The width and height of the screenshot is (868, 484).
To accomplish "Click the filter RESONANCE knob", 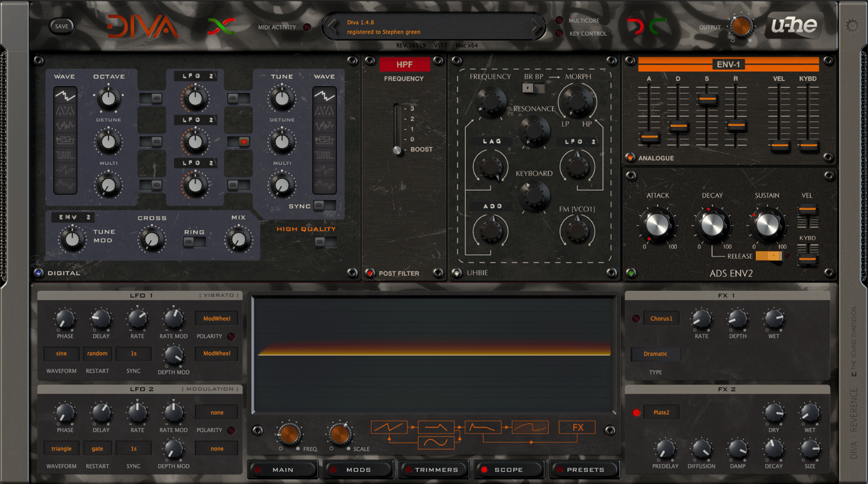I will click(x=534, y=131).
